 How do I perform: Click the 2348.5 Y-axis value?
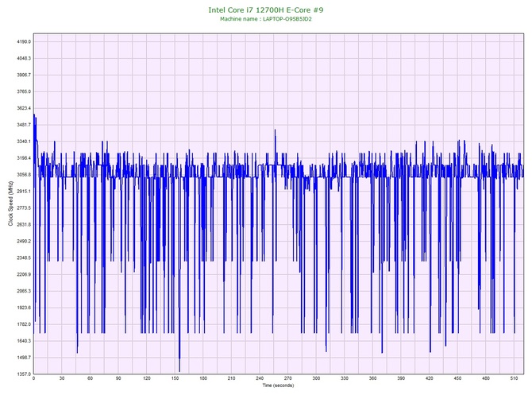click(x=24, y=258)
